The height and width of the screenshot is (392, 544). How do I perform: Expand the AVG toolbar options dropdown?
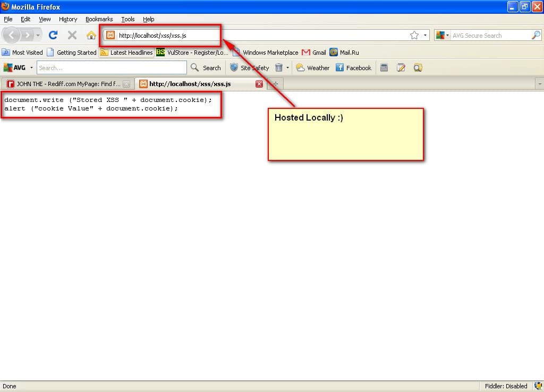31,67
